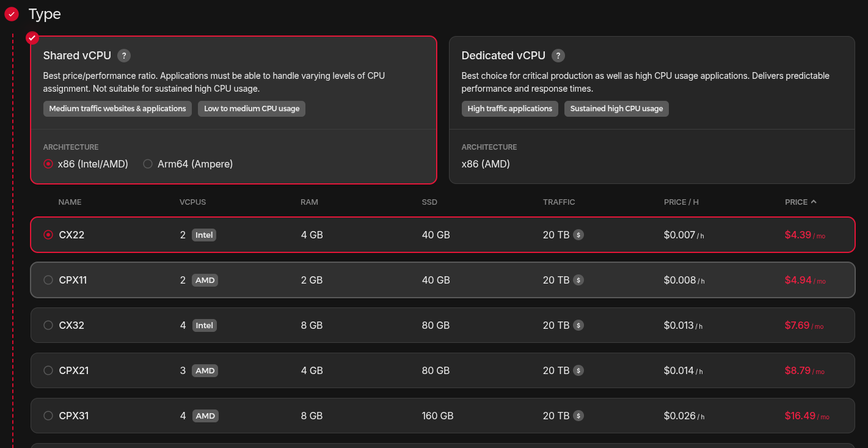Click the Shared vCPU card title

pyautogui.click(x=77, y=56)
